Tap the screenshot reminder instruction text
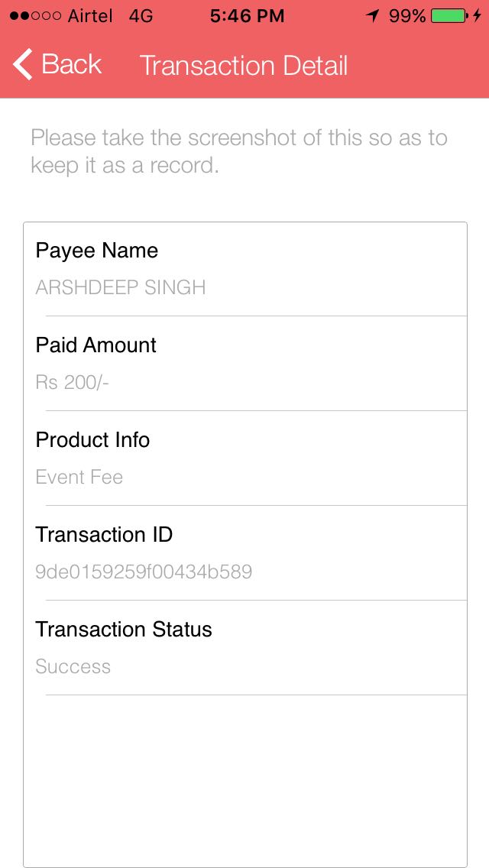Viewport: 489px width, 868px height. (x=239, y=151)
